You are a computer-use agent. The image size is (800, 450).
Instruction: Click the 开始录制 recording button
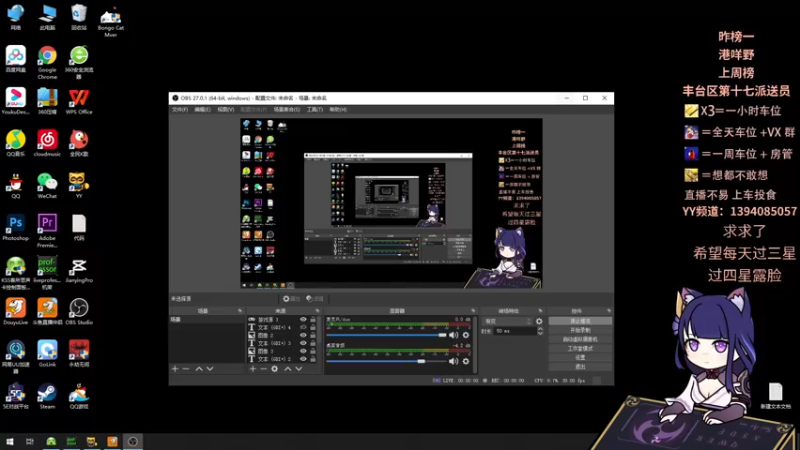[580, 330]
